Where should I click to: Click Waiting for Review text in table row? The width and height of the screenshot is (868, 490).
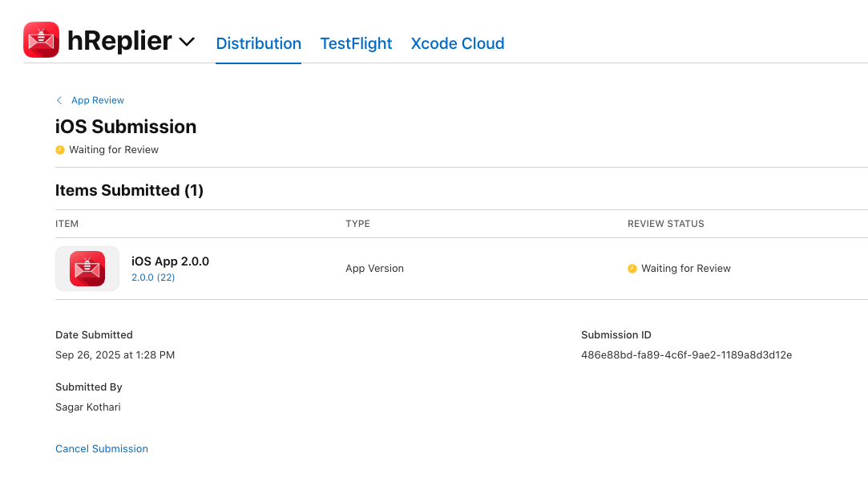(685, 269)
